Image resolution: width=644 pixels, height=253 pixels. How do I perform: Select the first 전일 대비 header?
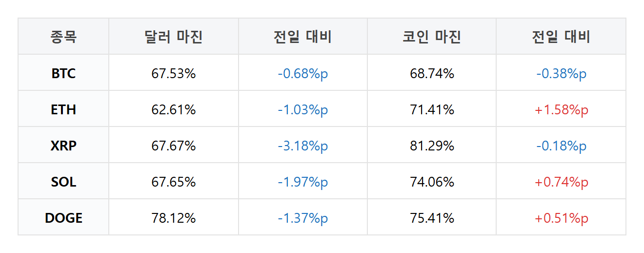pyautogui.click(x=303, y=37)
